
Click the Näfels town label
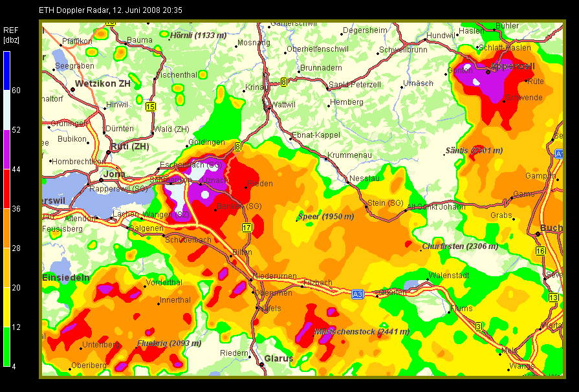(270, 308)
